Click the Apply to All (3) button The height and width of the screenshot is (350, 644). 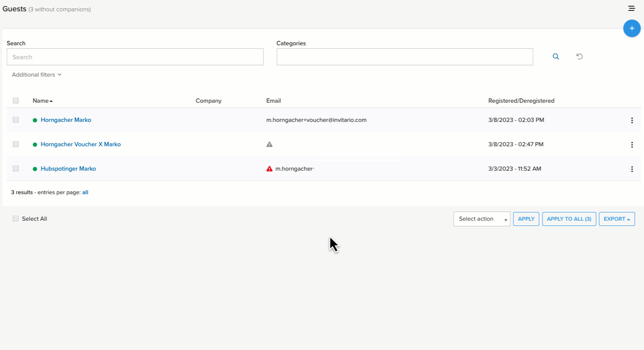pyautogui.click(x=569, y=219)
